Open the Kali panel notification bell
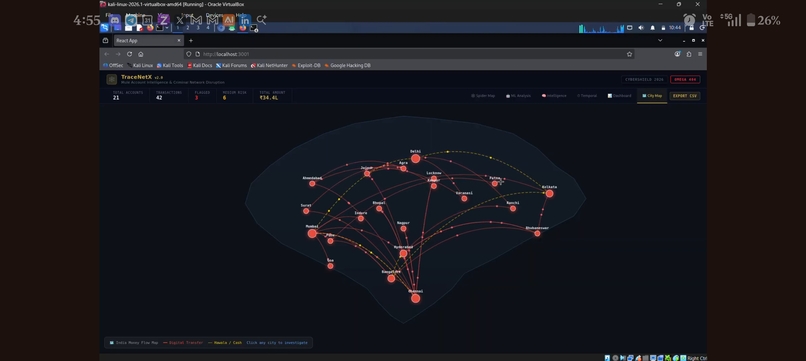This screenshot has height=361, width=806. tap(653, 28)
